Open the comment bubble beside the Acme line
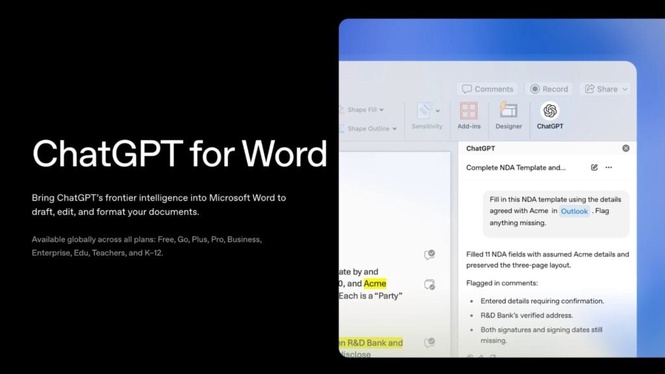Image resolution: width=665 pixels, height=374 pixels. (429, 285)
